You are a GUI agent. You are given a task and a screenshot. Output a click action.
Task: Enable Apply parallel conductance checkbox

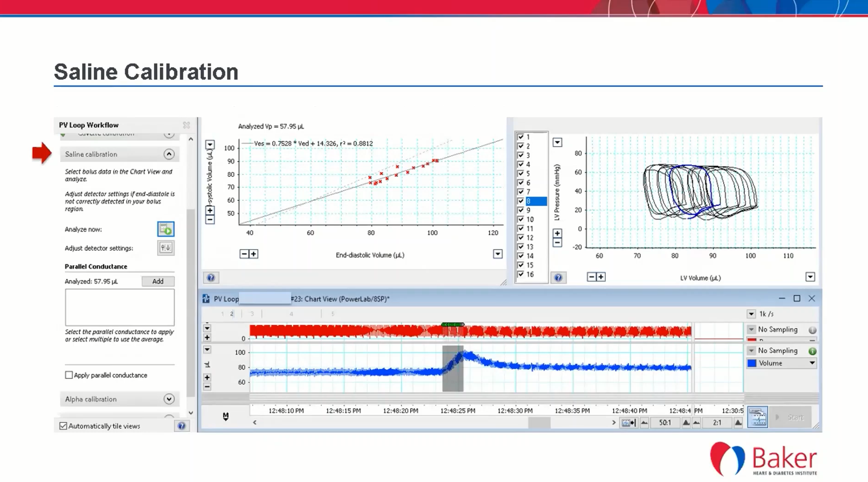(69, 375)
